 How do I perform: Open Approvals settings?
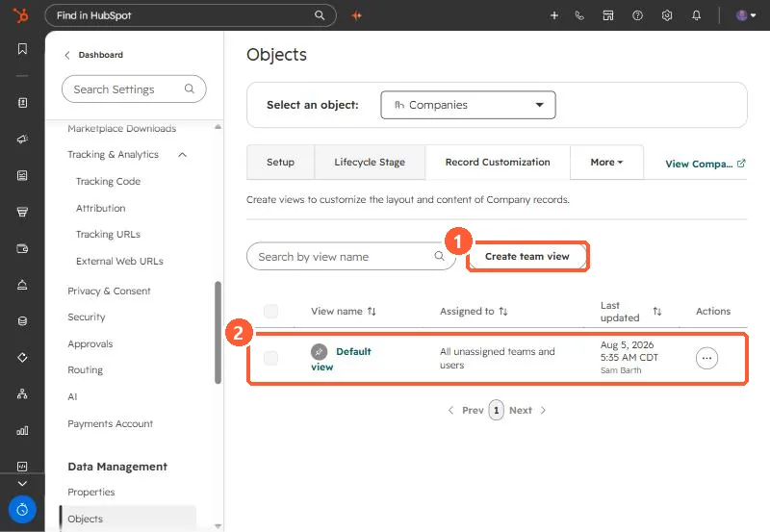tap(90, 344)
